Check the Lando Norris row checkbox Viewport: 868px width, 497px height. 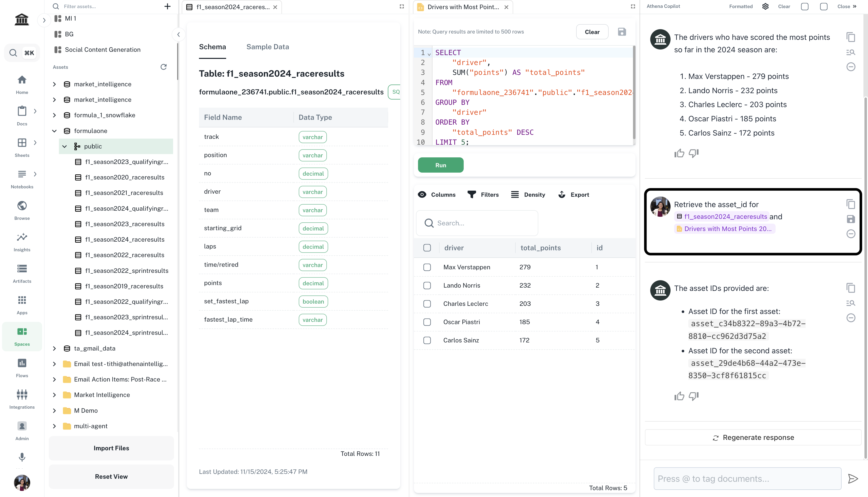(427, 285)
